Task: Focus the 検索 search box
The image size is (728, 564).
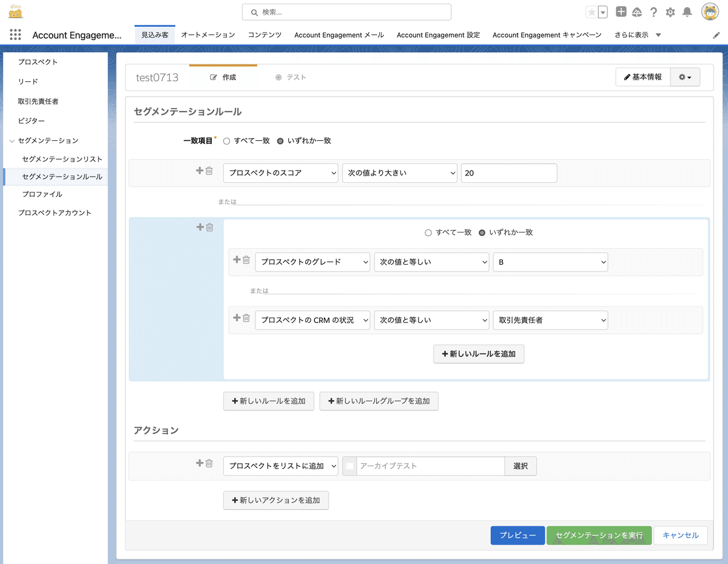Action: 346,12
